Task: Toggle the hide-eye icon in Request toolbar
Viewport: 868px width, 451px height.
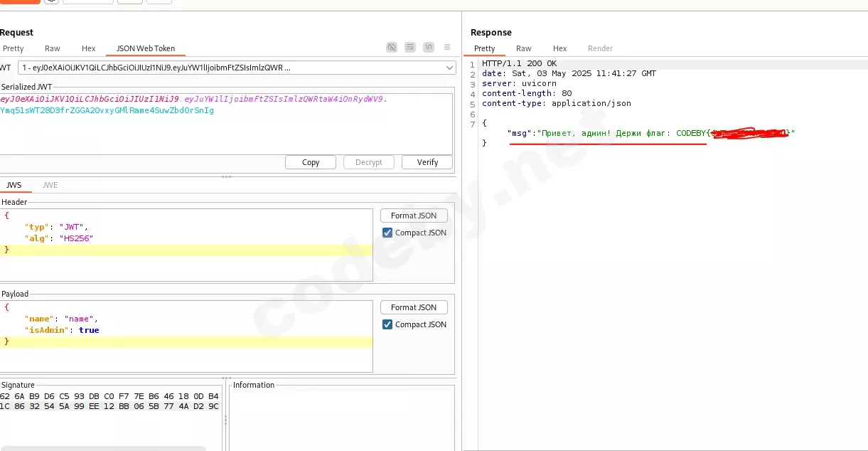Action: (x=392, y=48)
